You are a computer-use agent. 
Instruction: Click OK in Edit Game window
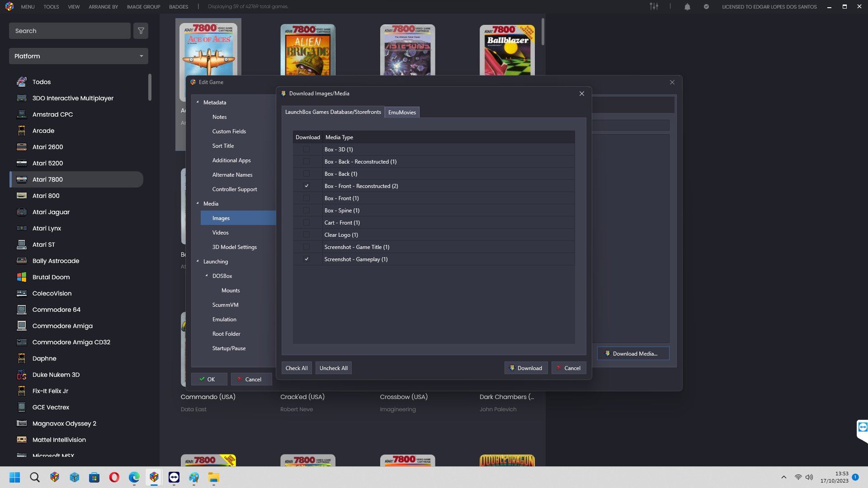click(x=209, y=379)
